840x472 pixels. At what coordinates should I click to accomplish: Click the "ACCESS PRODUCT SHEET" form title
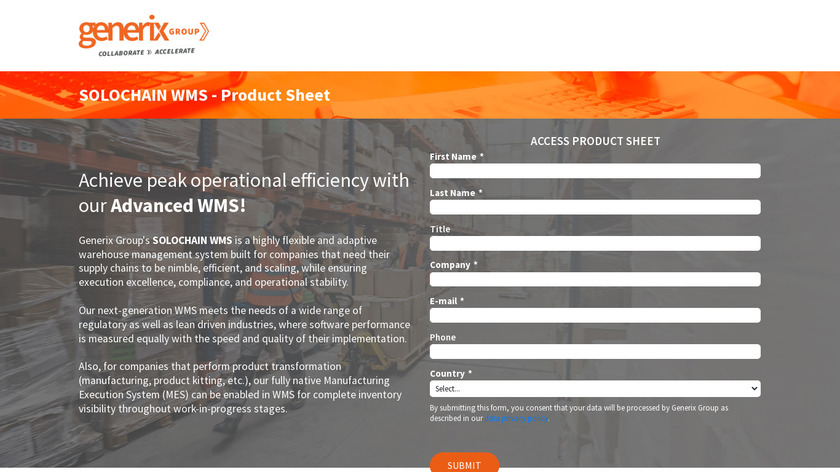click(x=595, y=141)
